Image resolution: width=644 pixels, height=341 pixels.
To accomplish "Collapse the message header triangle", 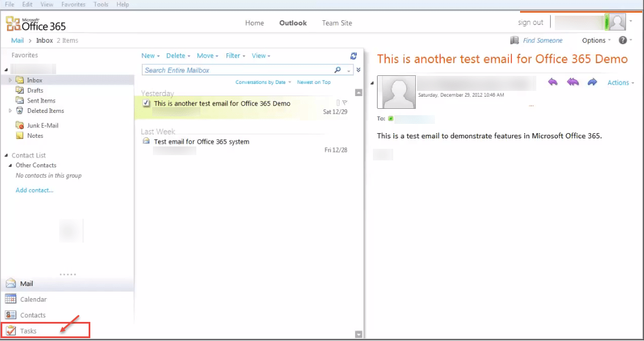I will point(372,83).
